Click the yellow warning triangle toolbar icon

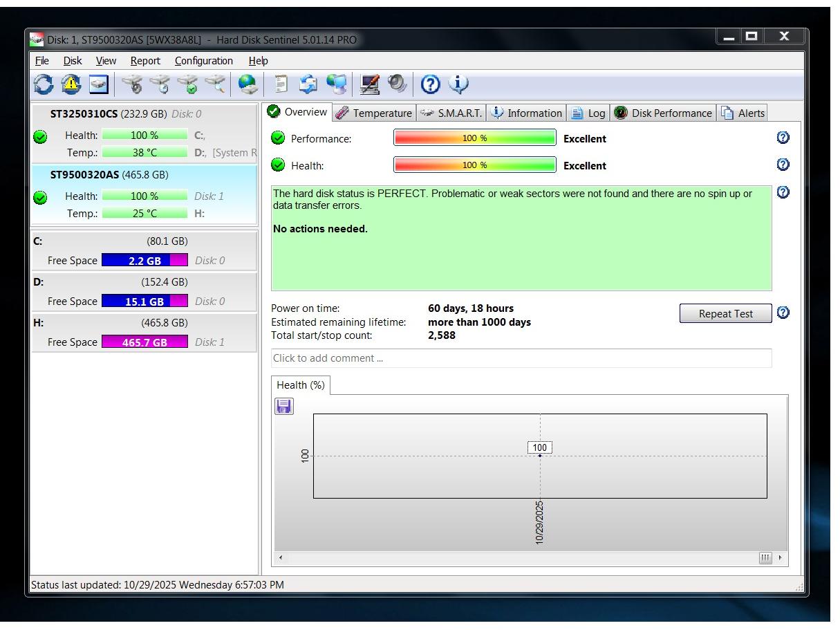71,84
